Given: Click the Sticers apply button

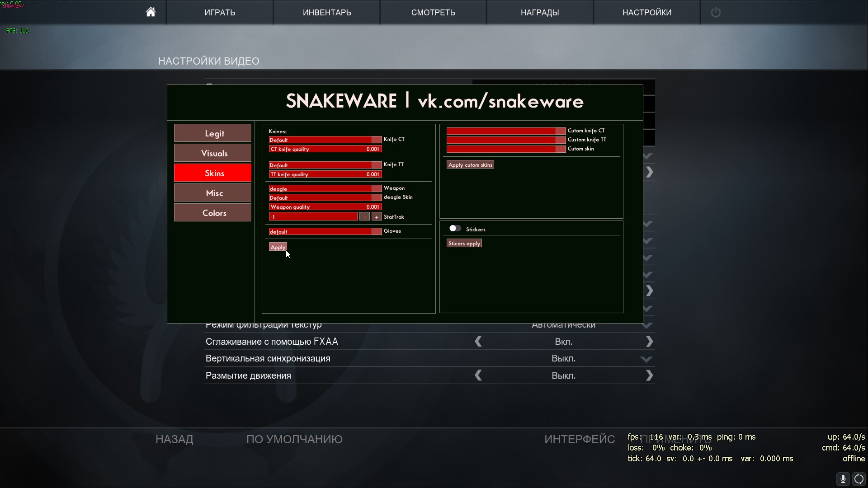Looking at the screenshot, I should [x=464, y=244].
